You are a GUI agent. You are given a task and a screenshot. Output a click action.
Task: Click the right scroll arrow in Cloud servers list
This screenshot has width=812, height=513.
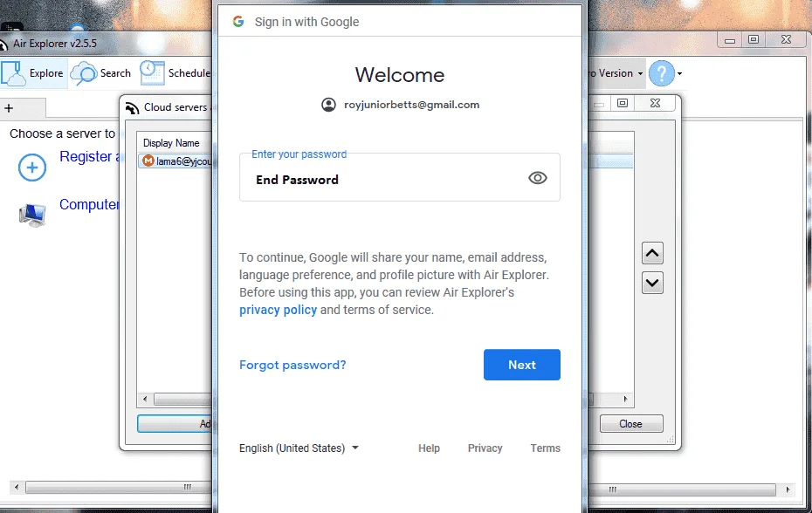point(625,399)
